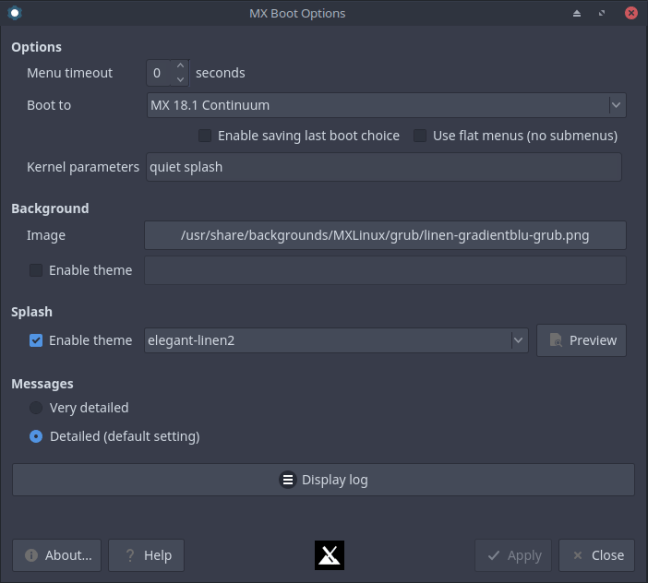This screenshot has width=648, height=583.
Task: Enable the Background theme checkbox
Action: coord(37,270)
